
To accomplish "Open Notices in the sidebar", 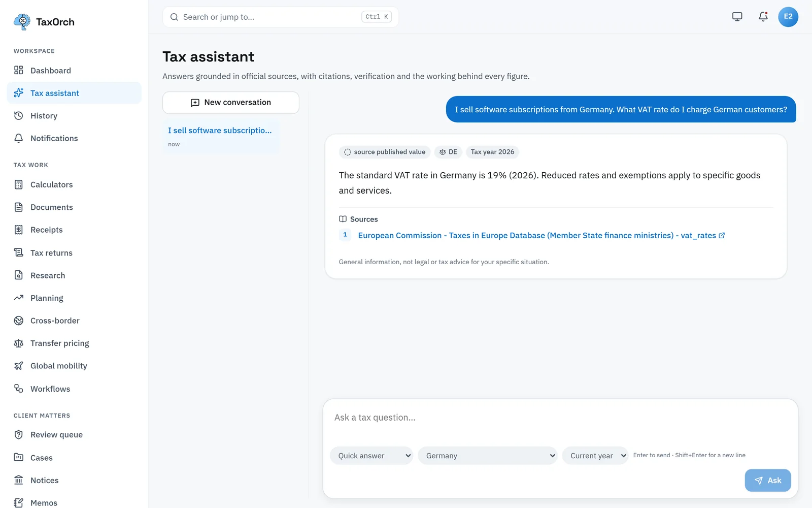I will pos(74,480).
